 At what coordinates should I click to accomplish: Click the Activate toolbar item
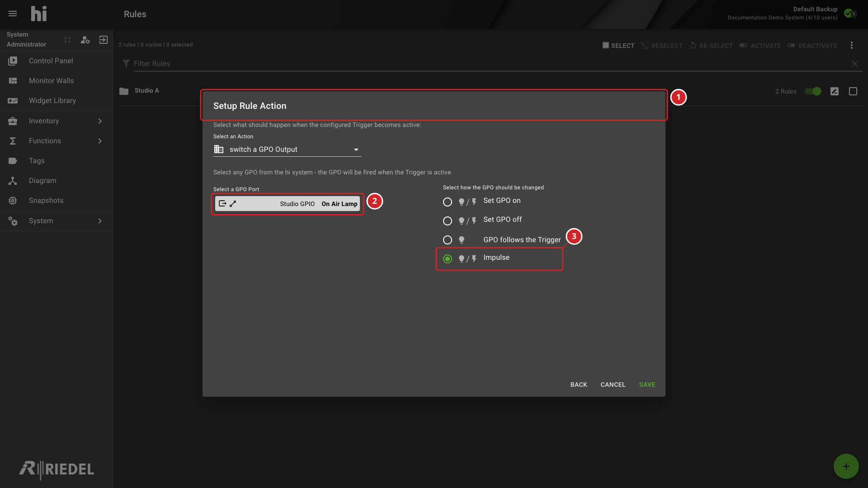tap(760, 46)
